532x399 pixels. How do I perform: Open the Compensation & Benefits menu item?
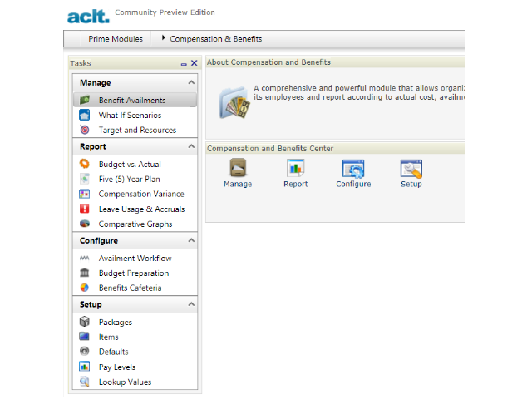[x=216, y=39]
